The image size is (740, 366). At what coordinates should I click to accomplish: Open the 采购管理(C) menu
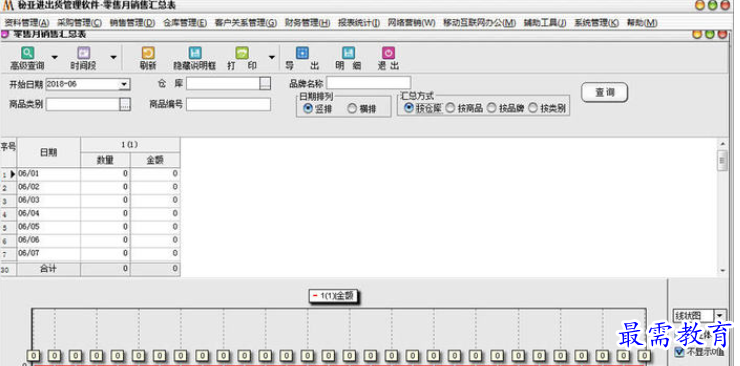pyautogui.click(x=79, y=23)
